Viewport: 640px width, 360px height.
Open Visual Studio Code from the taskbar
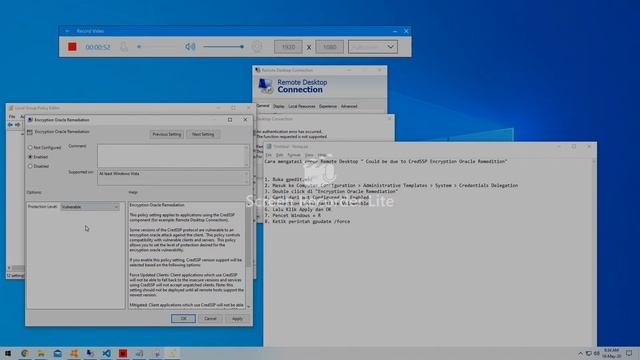coord(107,353)
